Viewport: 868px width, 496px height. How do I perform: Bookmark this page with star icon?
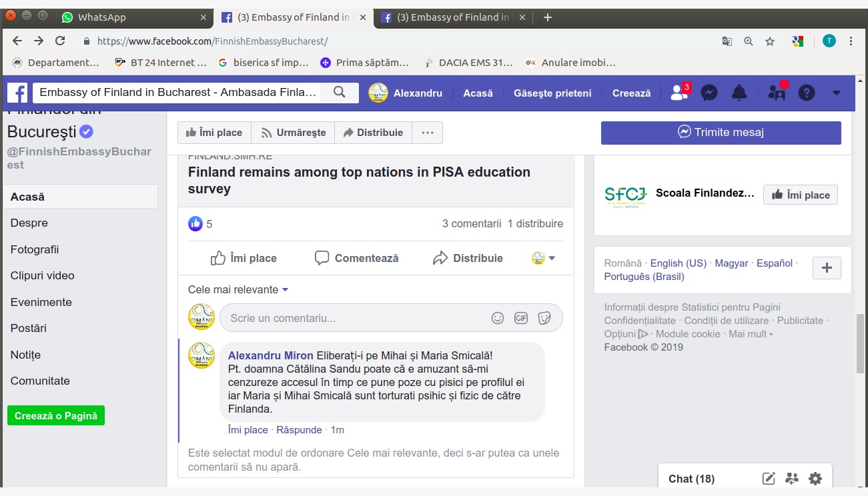tap(770, 41)
